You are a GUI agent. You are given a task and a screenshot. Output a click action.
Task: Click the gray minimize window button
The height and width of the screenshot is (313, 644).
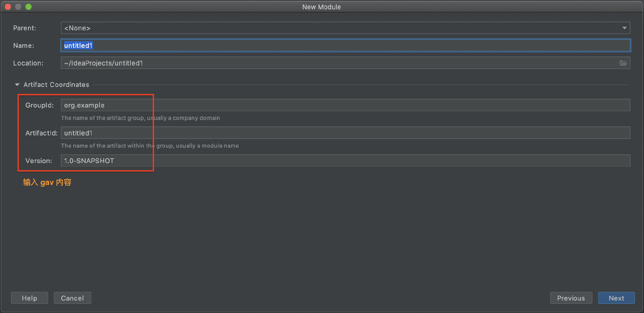click(x=18, y=7)
